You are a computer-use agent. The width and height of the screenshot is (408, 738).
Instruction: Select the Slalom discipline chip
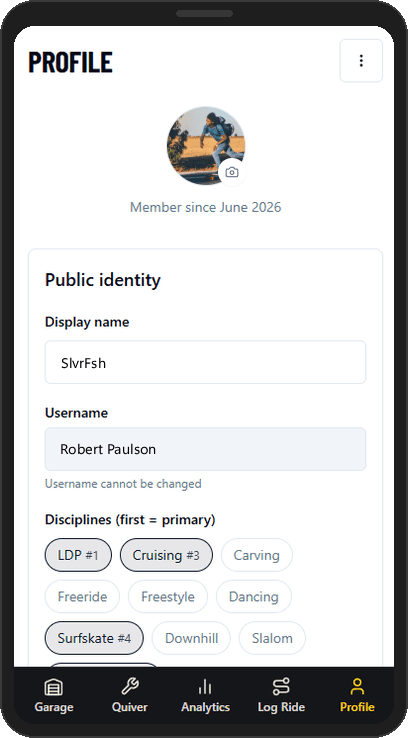click(x=272, y=638)
